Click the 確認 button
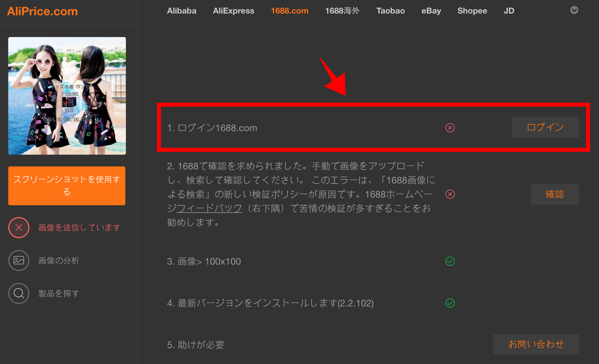 click(x=555, y=194)
